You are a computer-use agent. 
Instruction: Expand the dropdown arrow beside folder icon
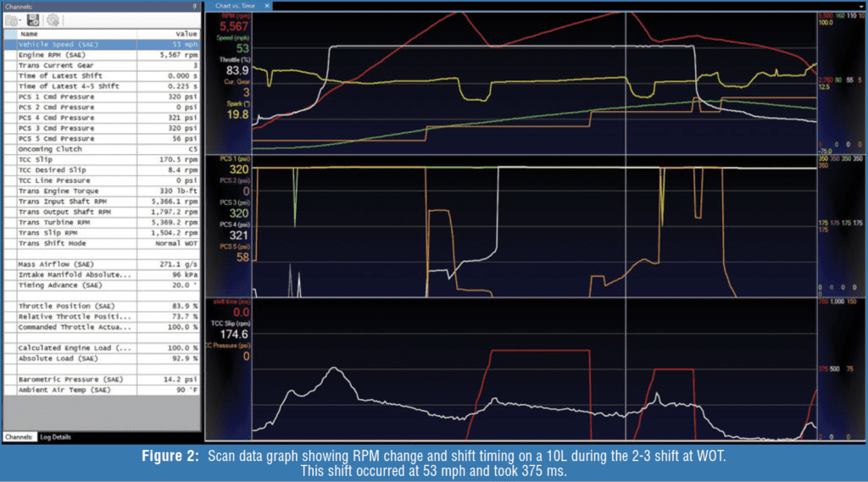(x=20, y=19)
